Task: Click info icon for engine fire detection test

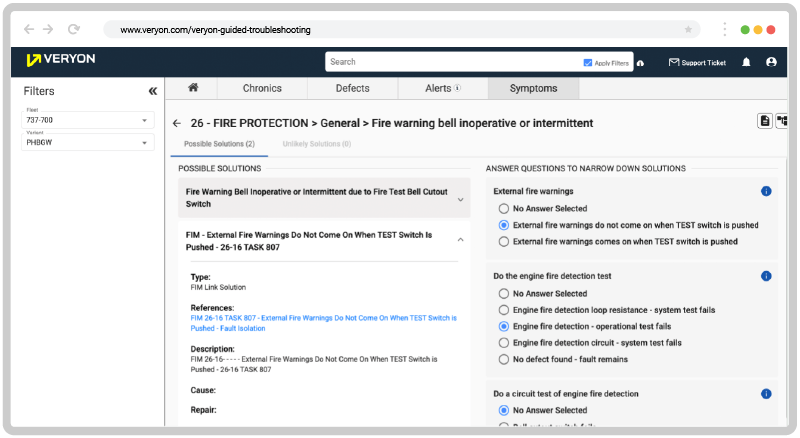Action: (766, 276)
